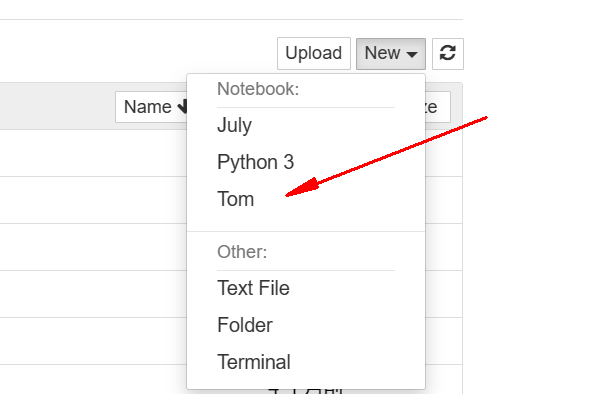The image size is (611, 394).
Task: Click the cut-off text below the menu
Action: pyautogui.click(x=306, y=391)
